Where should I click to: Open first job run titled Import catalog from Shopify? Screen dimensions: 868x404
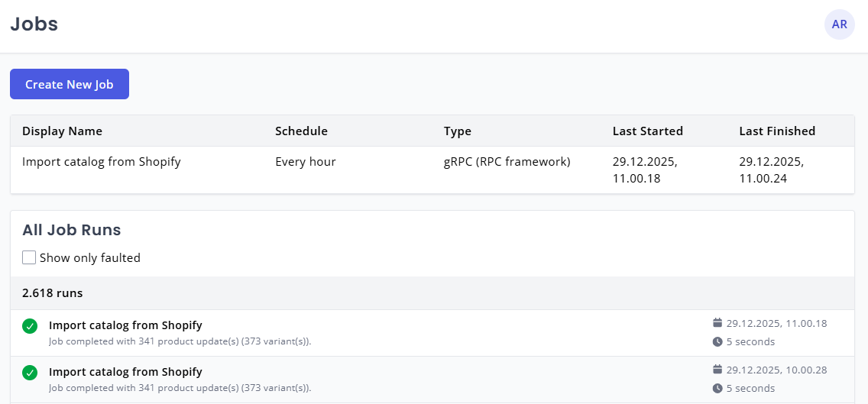pyautogui.click(x=125, y=325)
